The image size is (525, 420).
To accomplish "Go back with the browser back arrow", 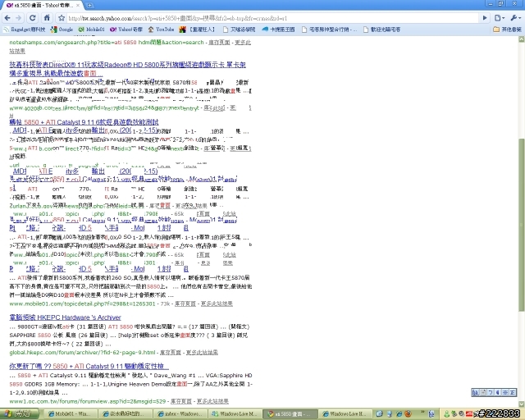I will 7,18.
